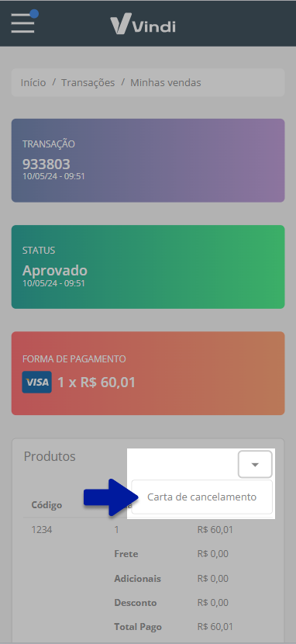The height and width of the screenshot is (644, 296).
Task: Go to Início breadcrumb link
Action: pos(33,82)
